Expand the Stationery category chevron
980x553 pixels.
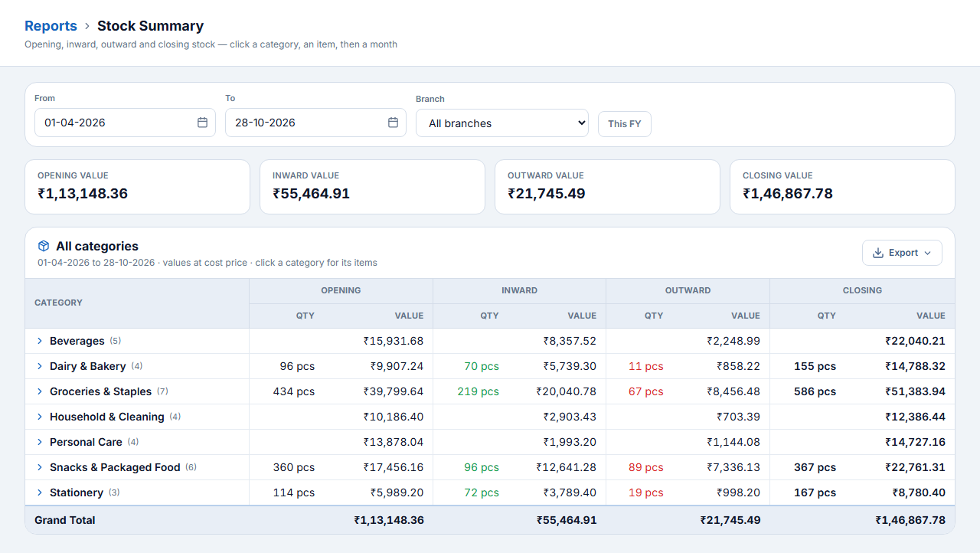click(40, 492)
